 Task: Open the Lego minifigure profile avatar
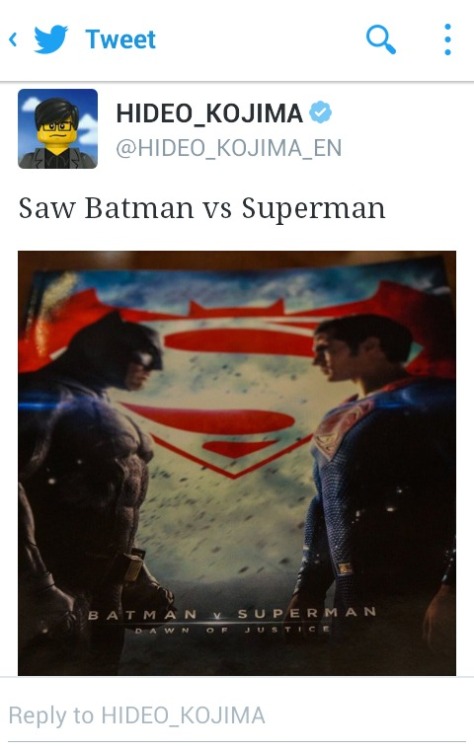58,129
